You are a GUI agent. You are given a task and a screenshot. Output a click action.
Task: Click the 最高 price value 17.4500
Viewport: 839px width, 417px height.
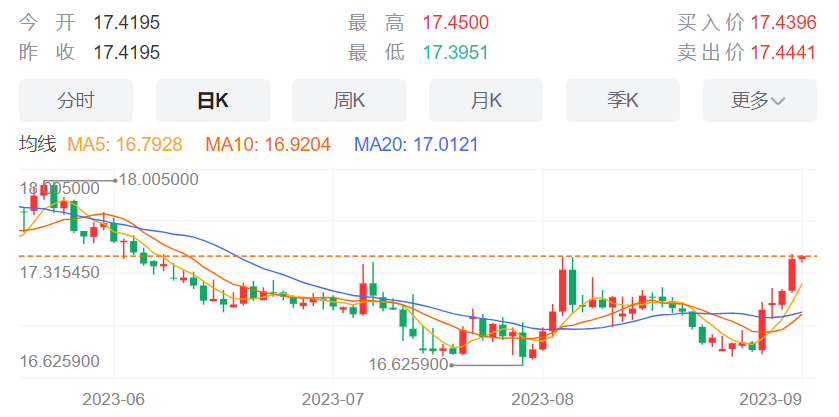click(x=456, y=22)
